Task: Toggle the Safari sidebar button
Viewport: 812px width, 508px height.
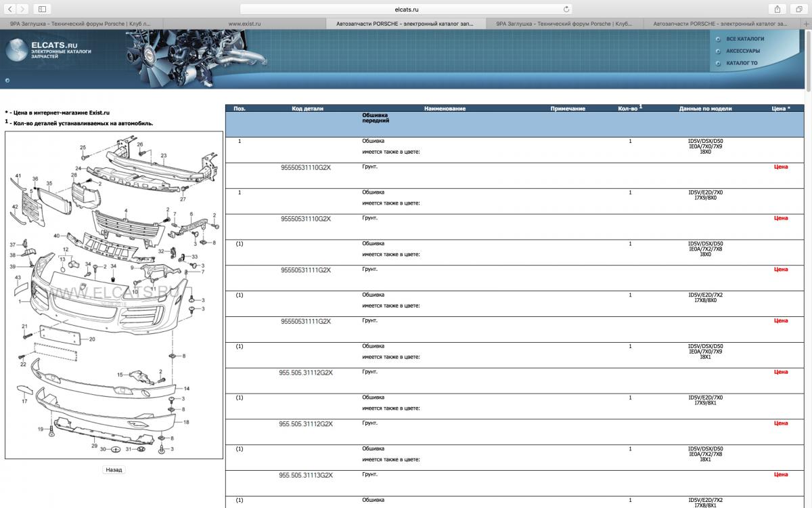Action: 42,9
